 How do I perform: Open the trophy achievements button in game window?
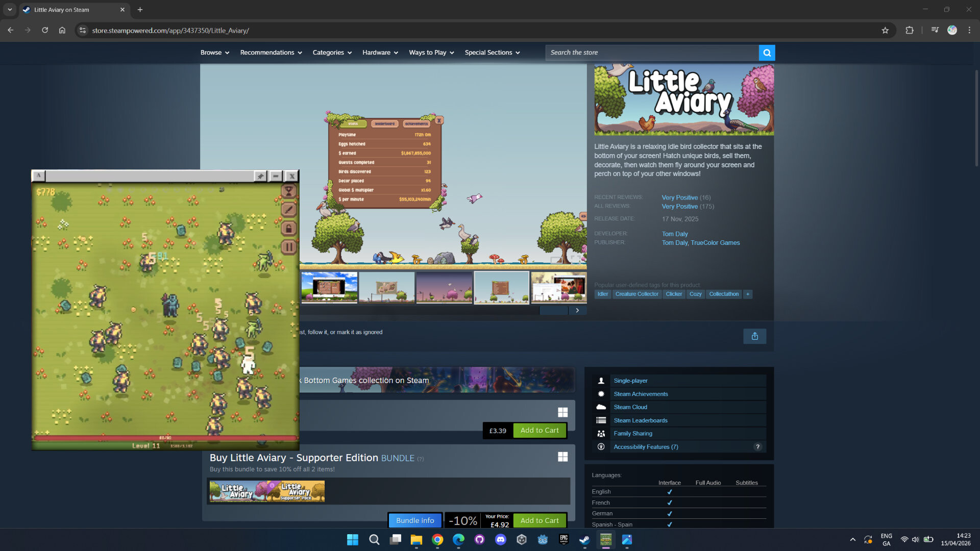tap(288, 191)
